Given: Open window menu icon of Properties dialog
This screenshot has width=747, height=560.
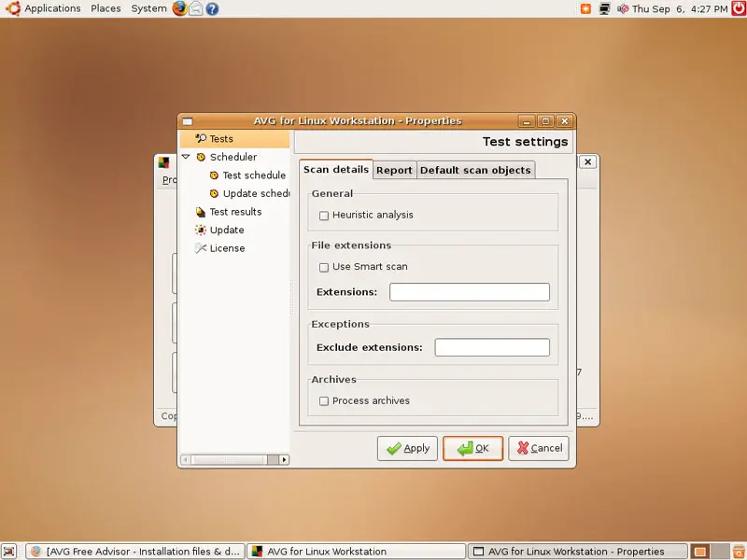Looking at the screenshot, I should coord(188,121).
